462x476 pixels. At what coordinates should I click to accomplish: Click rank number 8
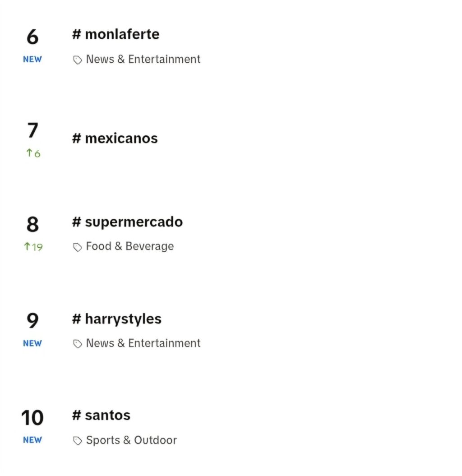tap(33, 224)
